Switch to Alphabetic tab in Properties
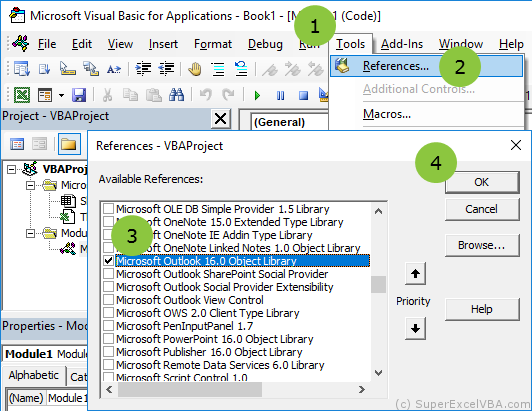Viewport: 532px width, 411px height. click(x=34, y=375)
